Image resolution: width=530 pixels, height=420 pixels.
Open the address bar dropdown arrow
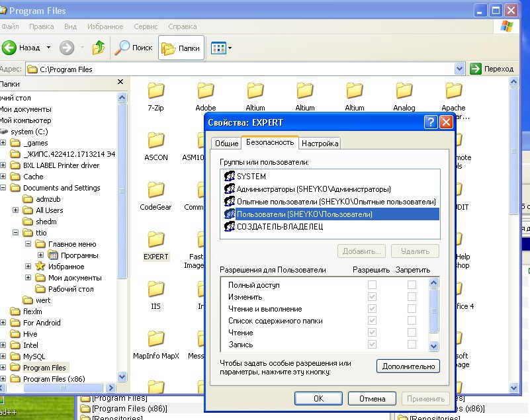[x=459, y=69]
